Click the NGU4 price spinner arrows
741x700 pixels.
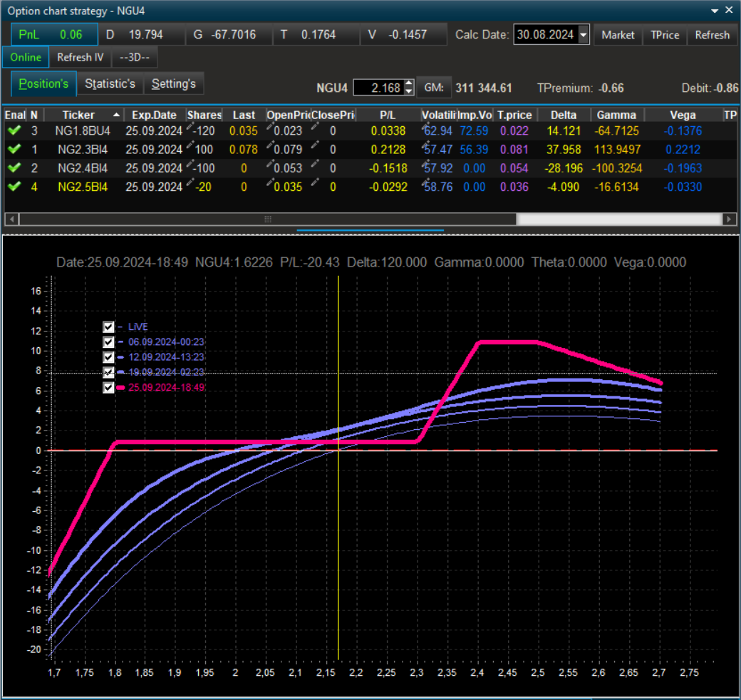click(x=408, y=88)
